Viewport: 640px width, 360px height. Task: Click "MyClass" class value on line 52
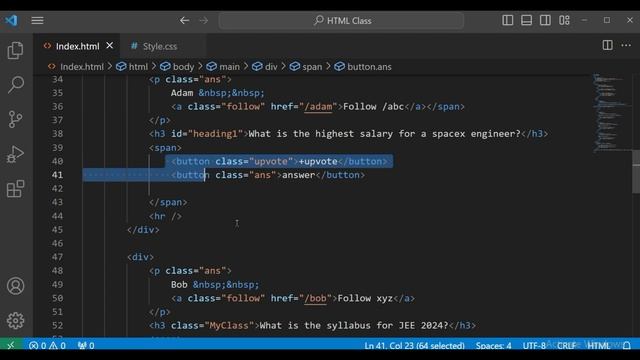[232, 325]
